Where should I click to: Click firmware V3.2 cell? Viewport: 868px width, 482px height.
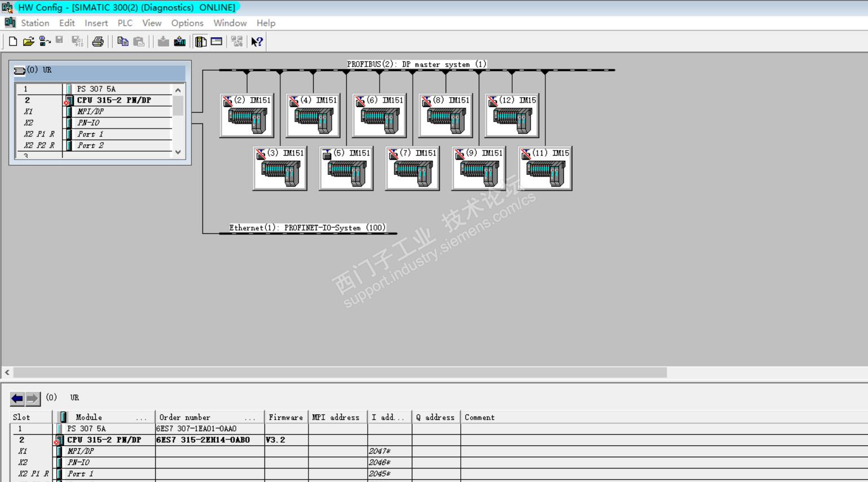coord(286,440)
